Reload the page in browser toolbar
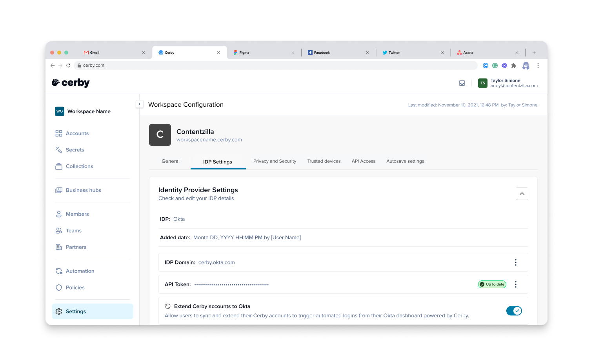 (x=68, y=66)
